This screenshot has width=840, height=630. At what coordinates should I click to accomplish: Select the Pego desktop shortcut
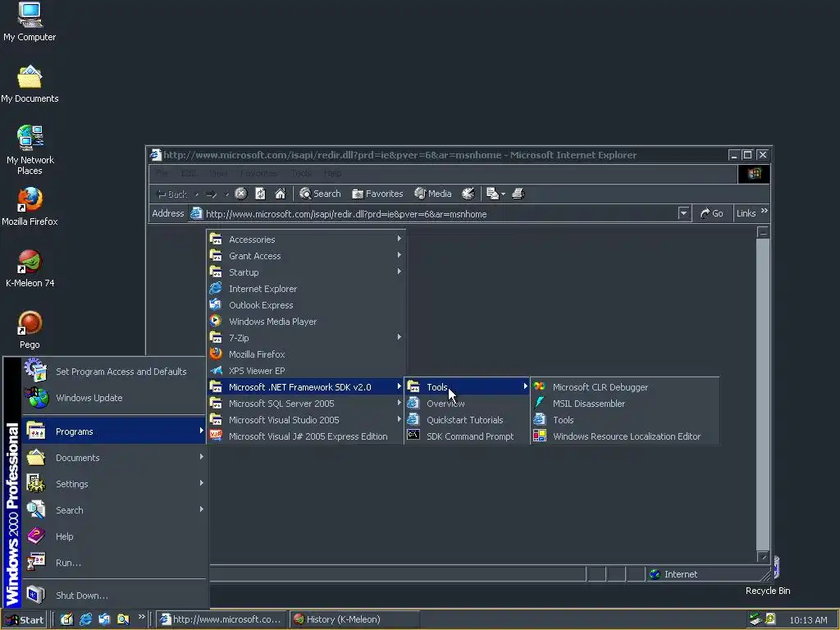pos(30,330)
